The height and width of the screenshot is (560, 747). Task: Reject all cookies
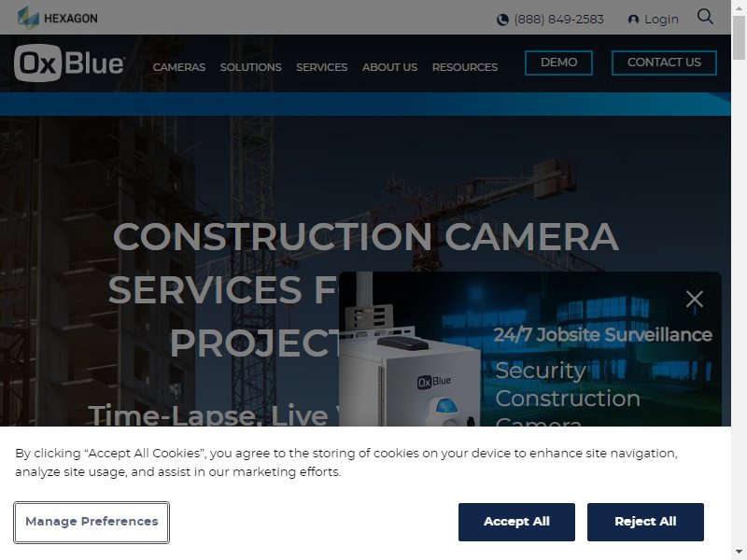(x=645, y=522)
